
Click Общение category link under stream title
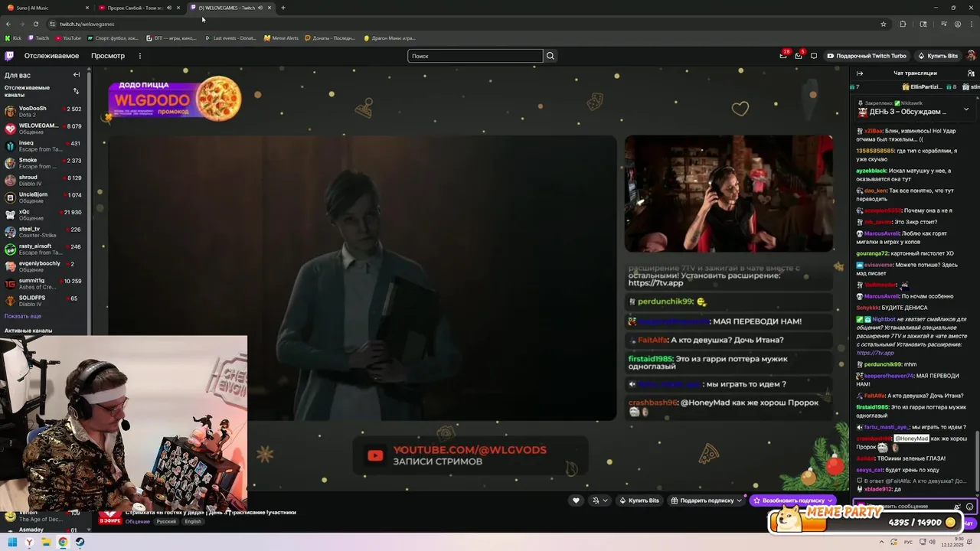(x=138, y=521)
